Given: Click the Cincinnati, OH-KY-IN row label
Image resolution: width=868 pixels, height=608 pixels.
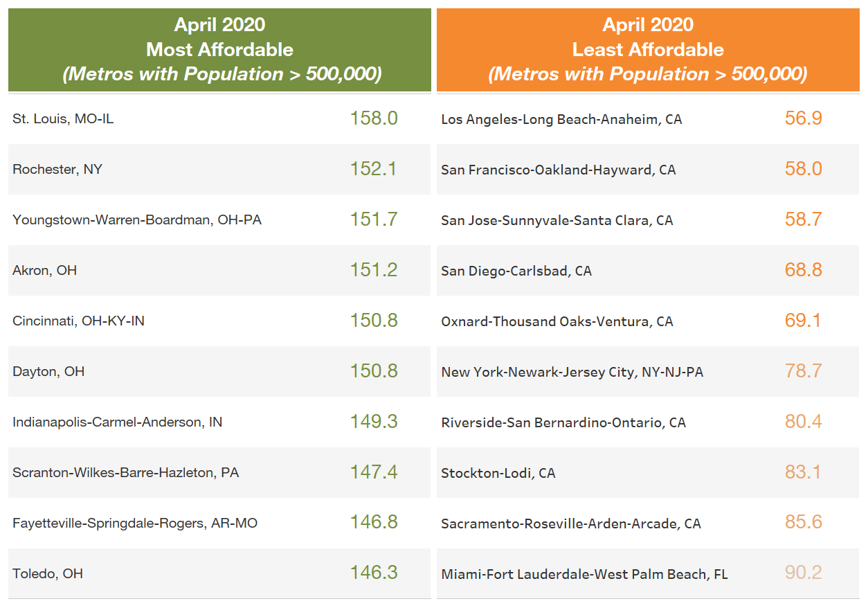Looking at the screenshot, I should coord(78,321).
